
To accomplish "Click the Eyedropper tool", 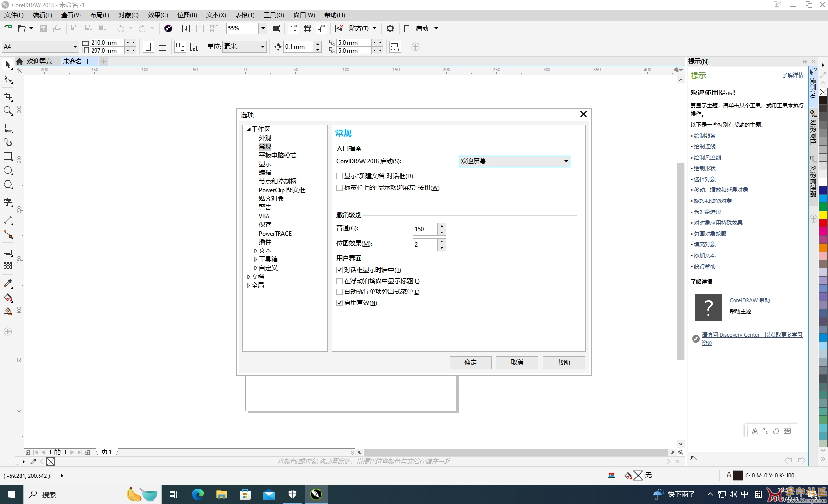I will 8,284.
